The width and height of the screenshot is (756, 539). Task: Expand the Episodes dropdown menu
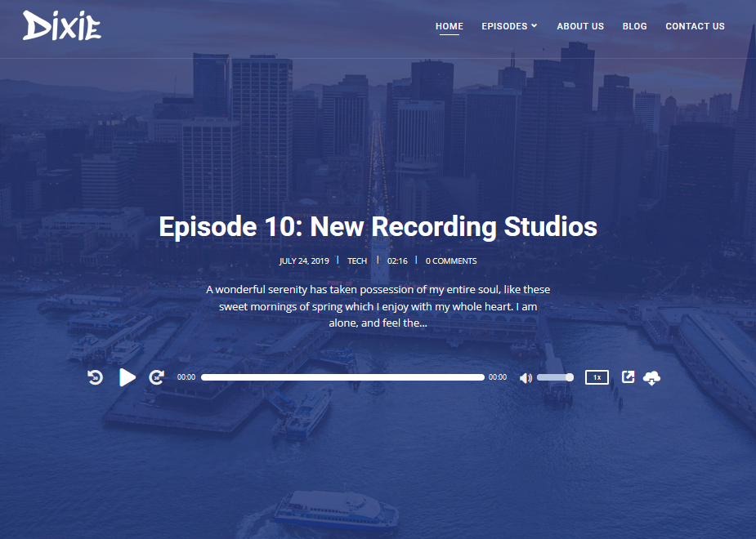tap(504, 26)
